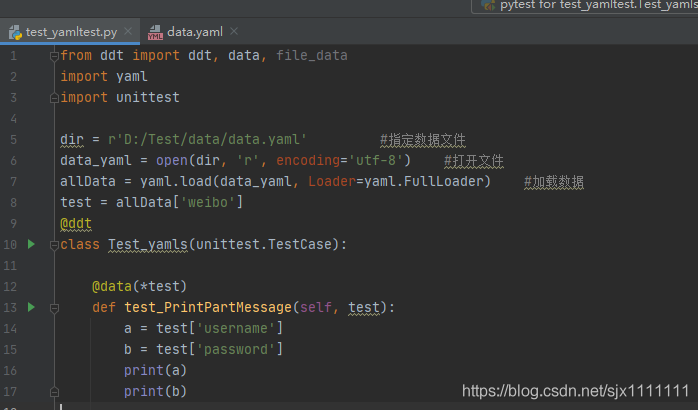Click the YML file icon on data.yaml tab

coord(155,32)
